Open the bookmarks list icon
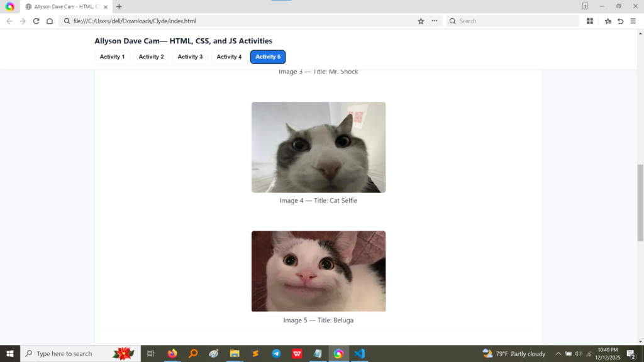The image size is (644, 362). 608,21
